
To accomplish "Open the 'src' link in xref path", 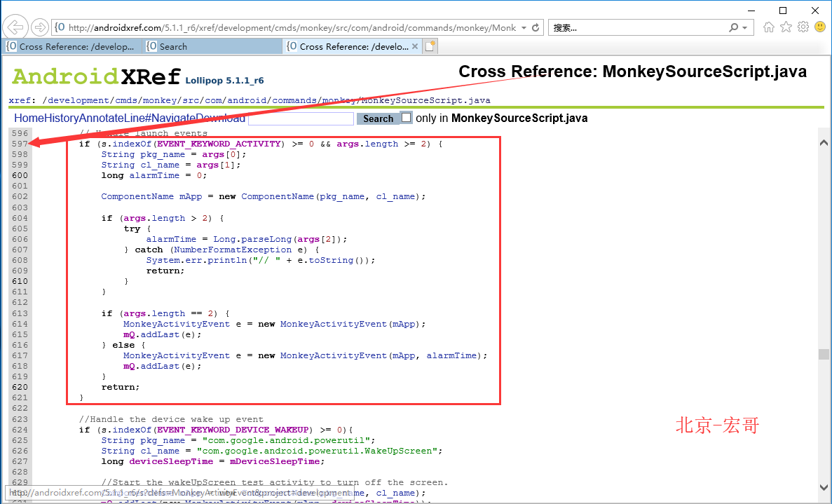I will pos(191,100).
